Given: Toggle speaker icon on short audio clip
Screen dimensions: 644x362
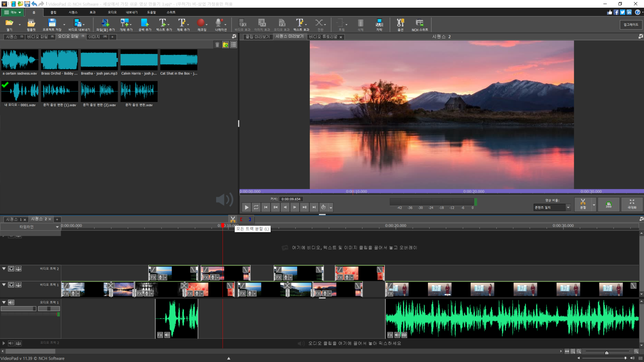Looking at the screenshot, I should pos(167,335).
